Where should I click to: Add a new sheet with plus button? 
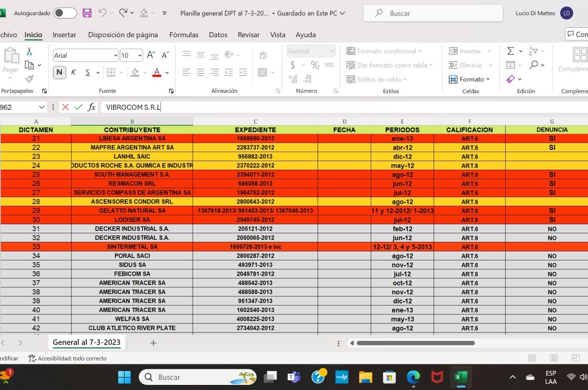pos(153,343)
